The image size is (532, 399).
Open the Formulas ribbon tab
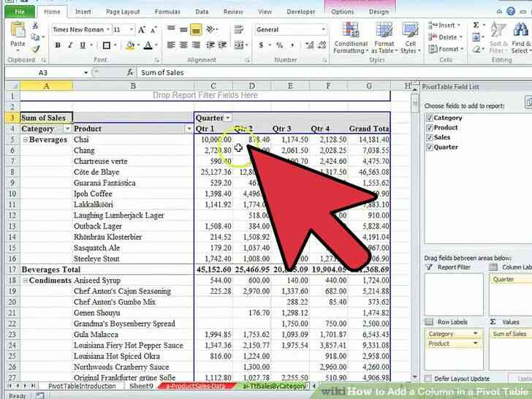[167, 12]
